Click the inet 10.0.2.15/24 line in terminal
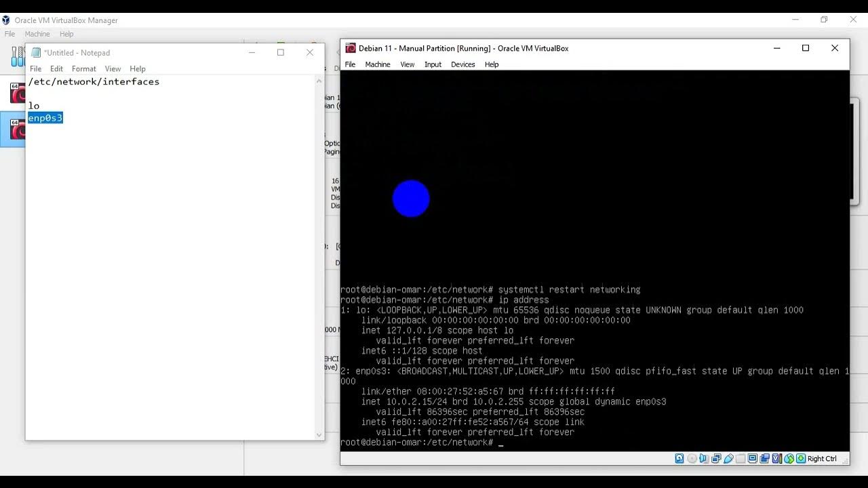Screen dimensions: 868x488 pos(514,401)
